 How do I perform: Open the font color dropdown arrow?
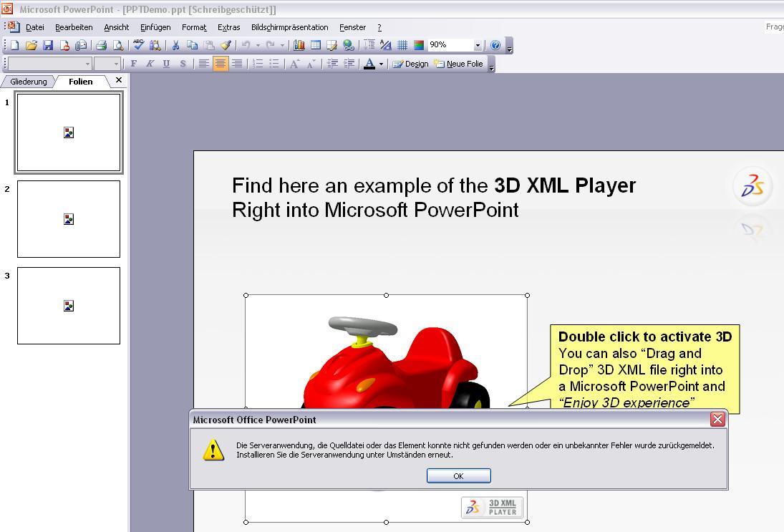[381, 64]
